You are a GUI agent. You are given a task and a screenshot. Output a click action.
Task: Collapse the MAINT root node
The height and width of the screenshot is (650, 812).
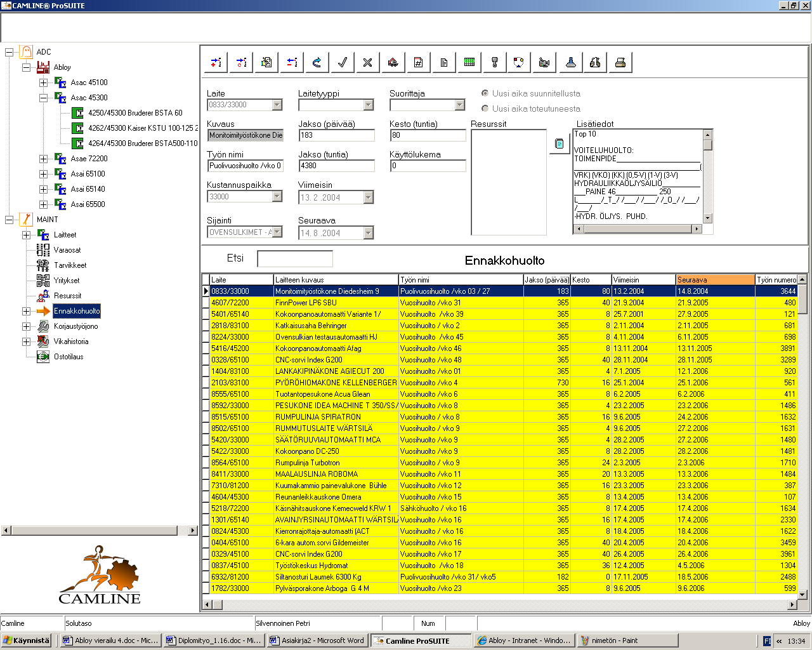[x=9, y=220]
